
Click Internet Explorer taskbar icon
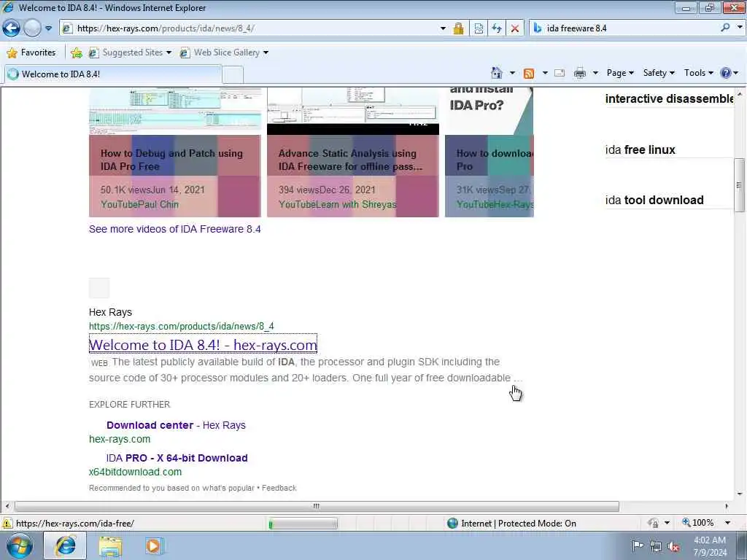pos(65,546)
